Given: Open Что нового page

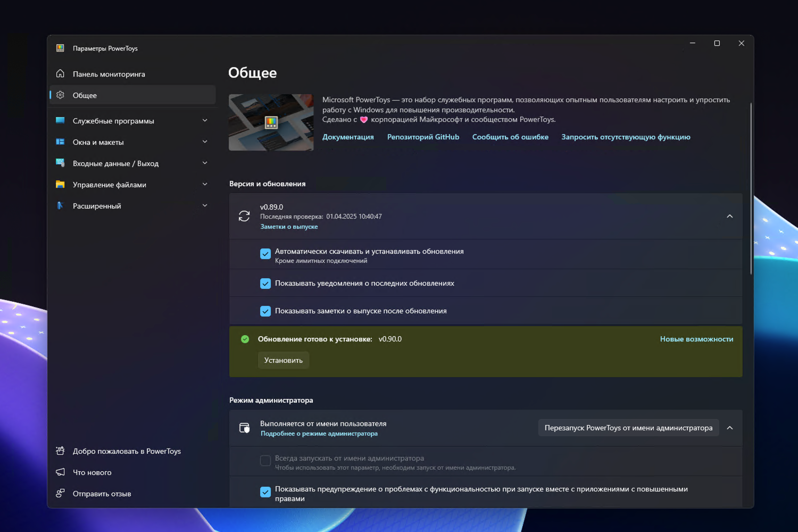Looking at the screenshot, I should pyautogui.click(x=132, y=472).
